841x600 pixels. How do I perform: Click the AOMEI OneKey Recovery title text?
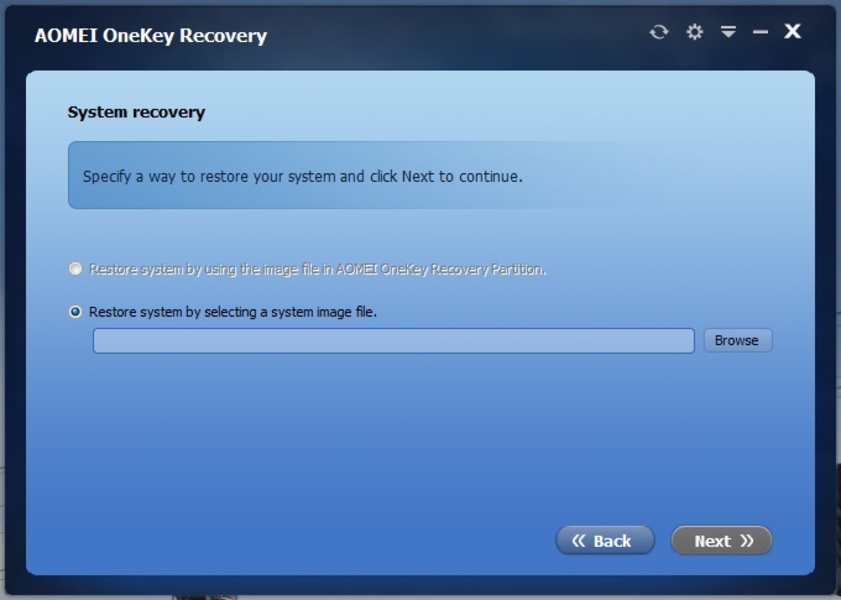151,35
